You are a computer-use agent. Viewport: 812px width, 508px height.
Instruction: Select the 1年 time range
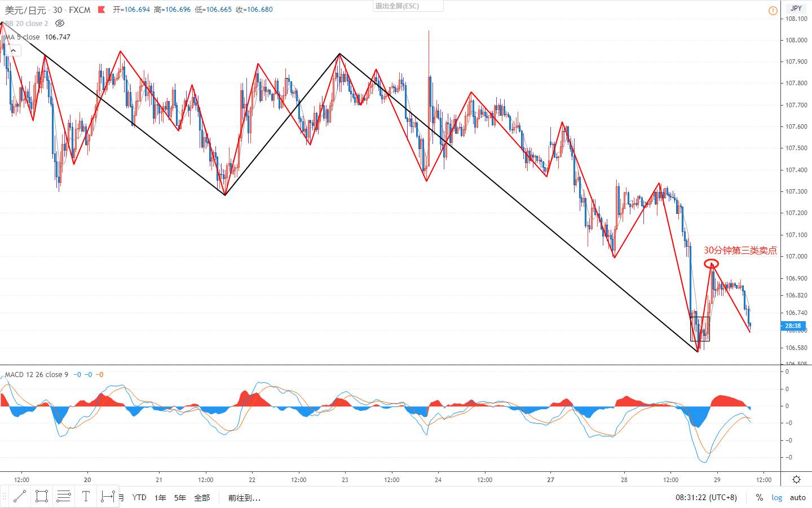click(x=161, y=497)
